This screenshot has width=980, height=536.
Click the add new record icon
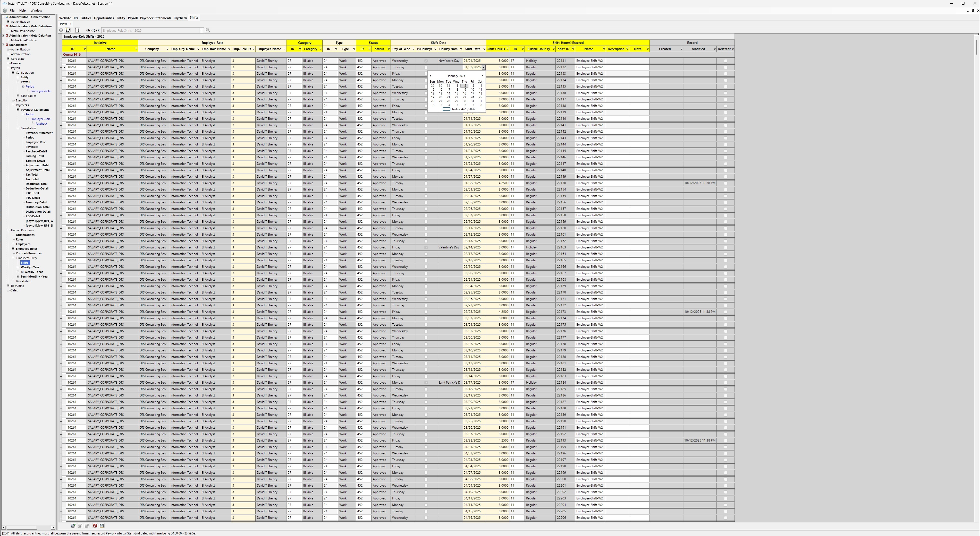(x=73, y=526)
